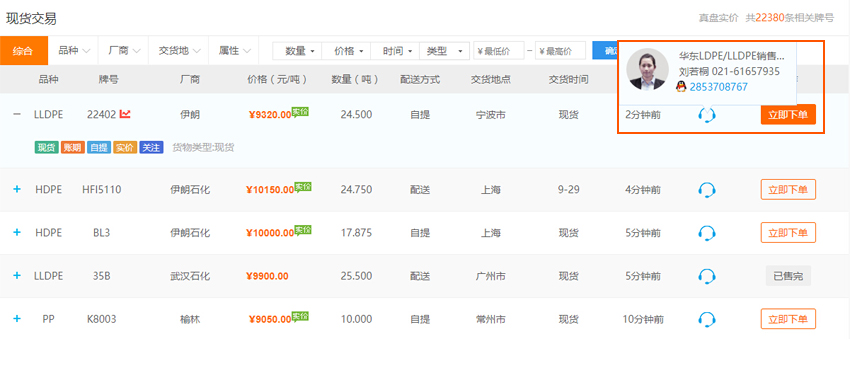Click 实价 badge on ¥9050.00 price
The image size is (850, 381).
point(300,316)
